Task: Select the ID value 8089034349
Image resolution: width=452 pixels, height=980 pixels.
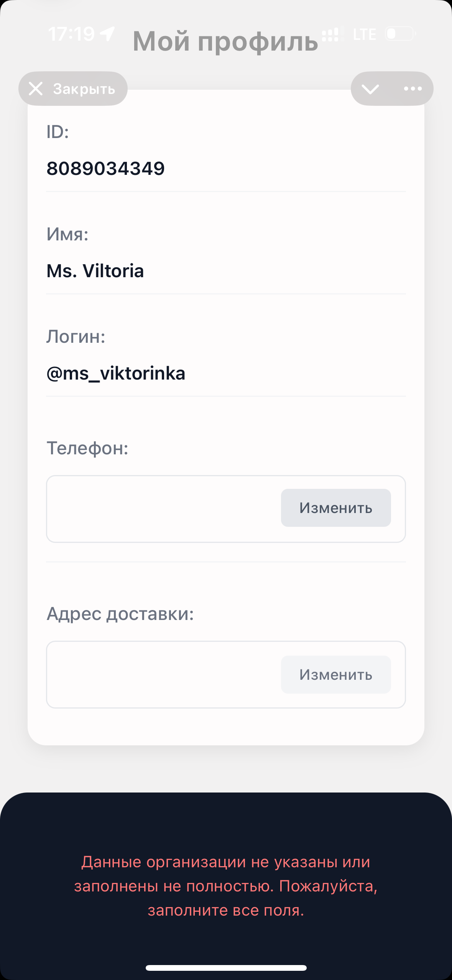Action: pyautogui.click(x=106, y=168)
